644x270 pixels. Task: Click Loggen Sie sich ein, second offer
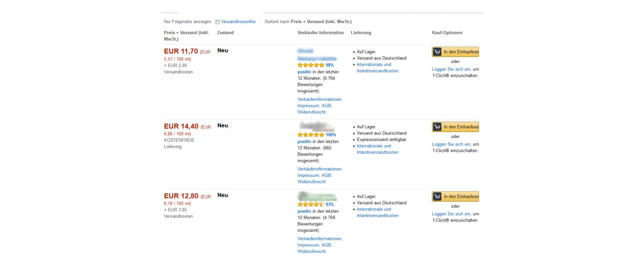click(x=451, y=144)
